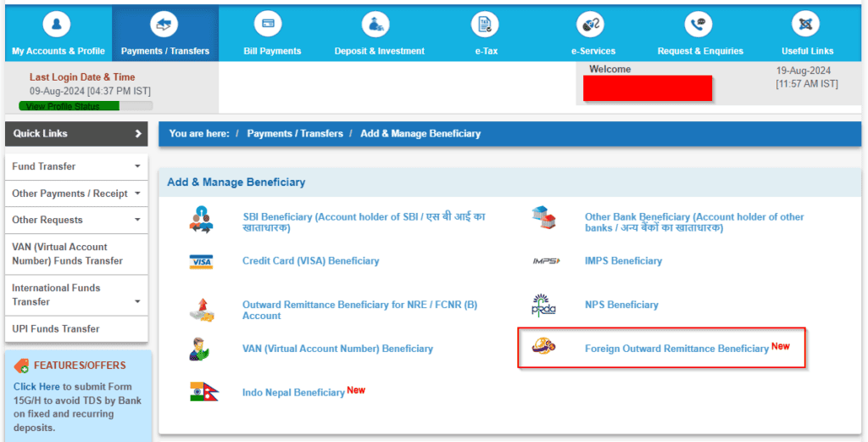Select the Indo Nepal flags icon
This screenshot has width=868, height=442.
203,392
